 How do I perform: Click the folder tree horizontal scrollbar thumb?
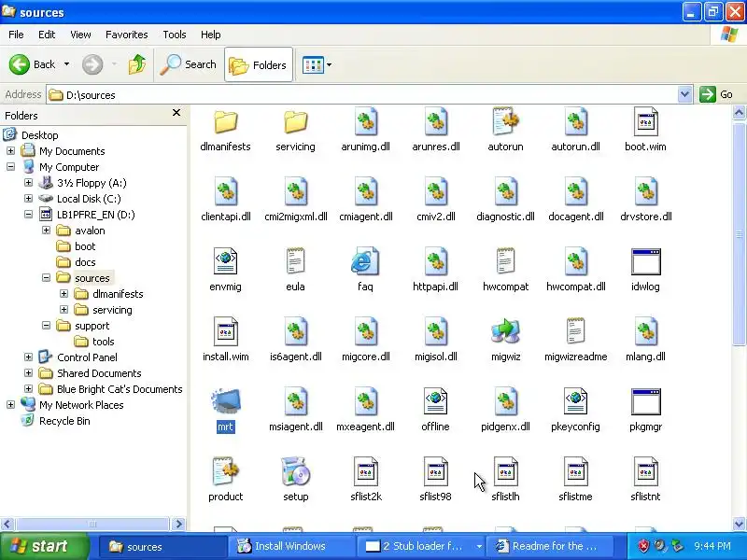click(92, 524)
